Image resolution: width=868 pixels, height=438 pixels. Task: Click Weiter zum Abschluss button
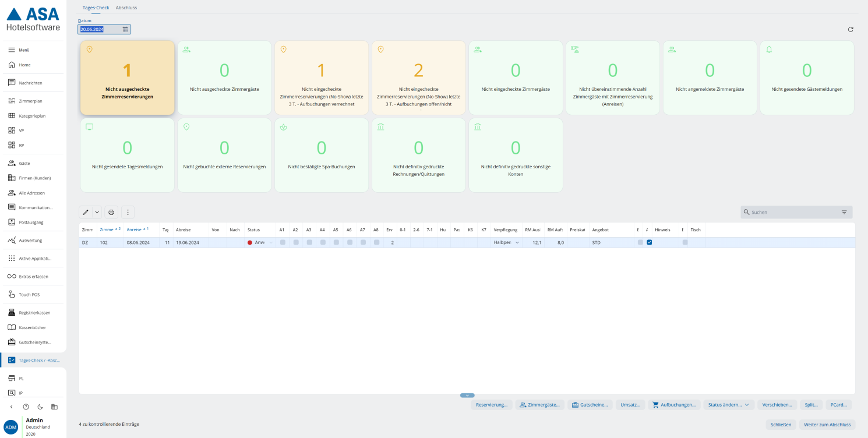click(x=827, y=425)
